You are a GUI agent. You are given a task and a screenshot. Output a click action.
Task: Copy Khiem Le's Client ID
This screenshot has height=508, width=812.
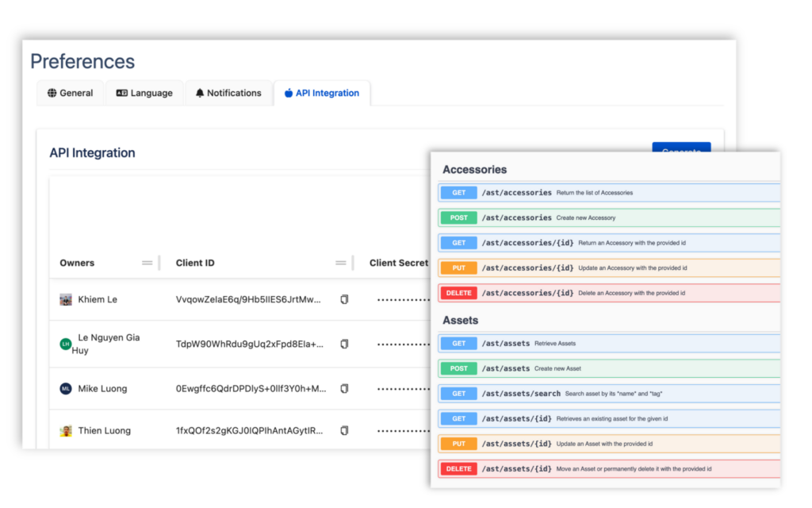pos(343,299)
